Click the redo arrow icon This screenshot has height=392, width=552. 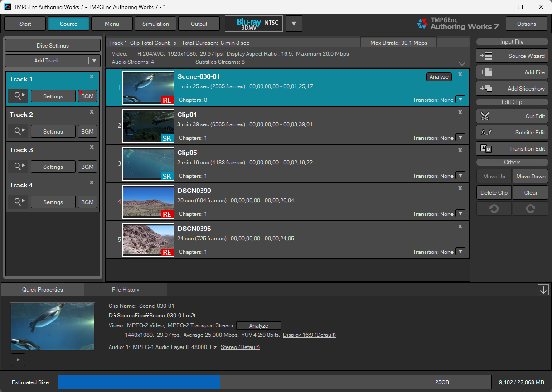click(x=531, y=209)
